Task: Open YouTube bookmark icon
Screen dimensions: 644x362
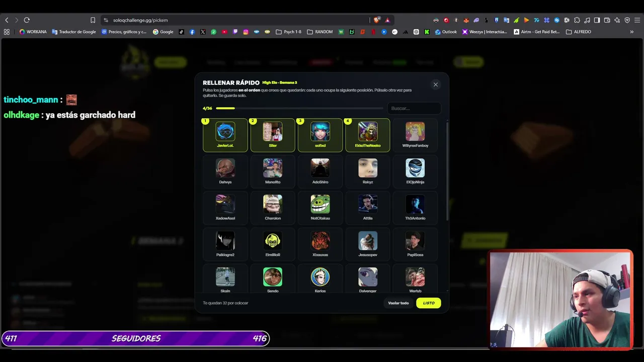Action: point(224,32)
